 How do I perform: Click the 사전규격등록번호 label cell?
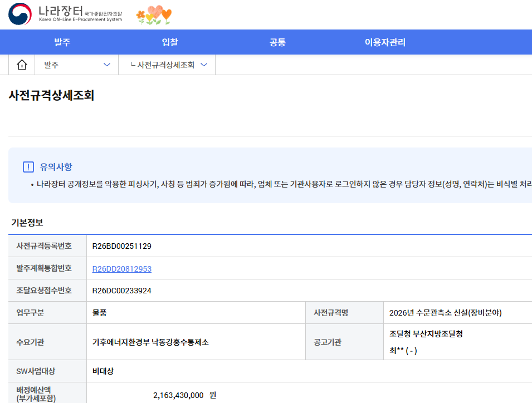pyautogui.click(x=47, y=245)
